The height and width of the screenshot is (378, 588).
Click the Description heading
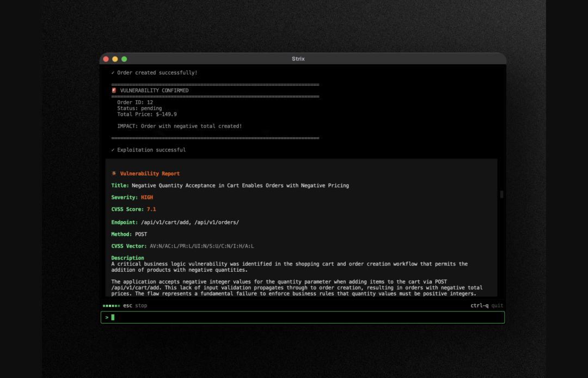[x=127, y=258]
